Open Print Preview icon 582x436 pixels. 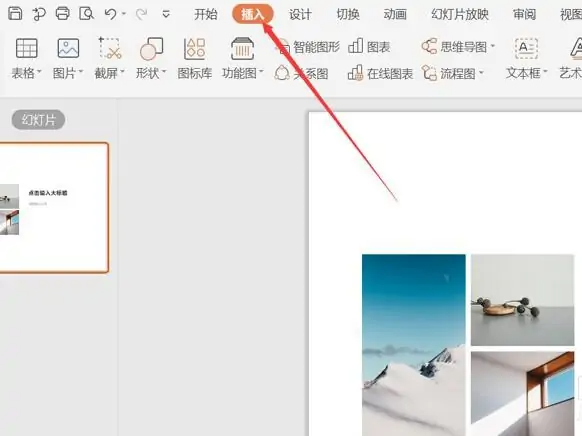pos(86,14)
